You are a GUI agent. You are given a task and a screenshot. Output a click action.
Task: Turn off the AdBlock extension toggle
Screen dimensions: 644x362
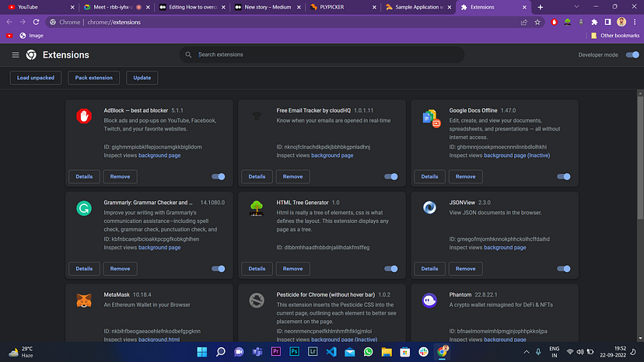point(218,176)
